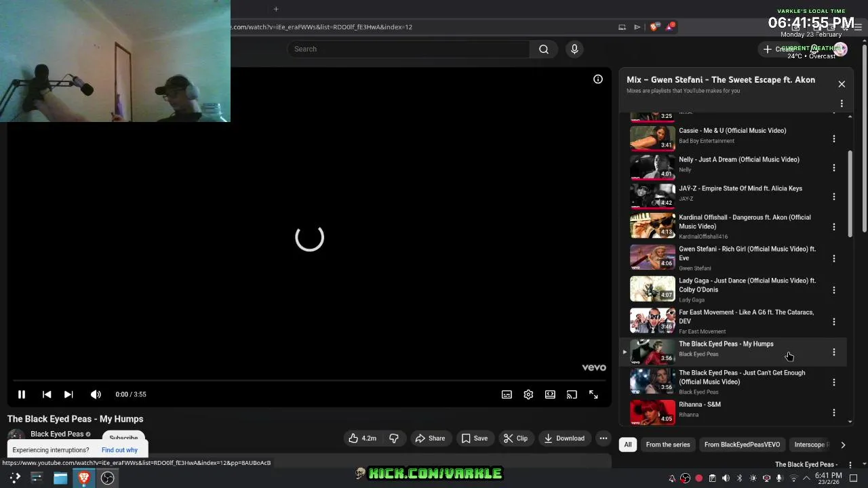Select the Interscope chip
This screenshot has width=868, height=488.
pos(812,445)
